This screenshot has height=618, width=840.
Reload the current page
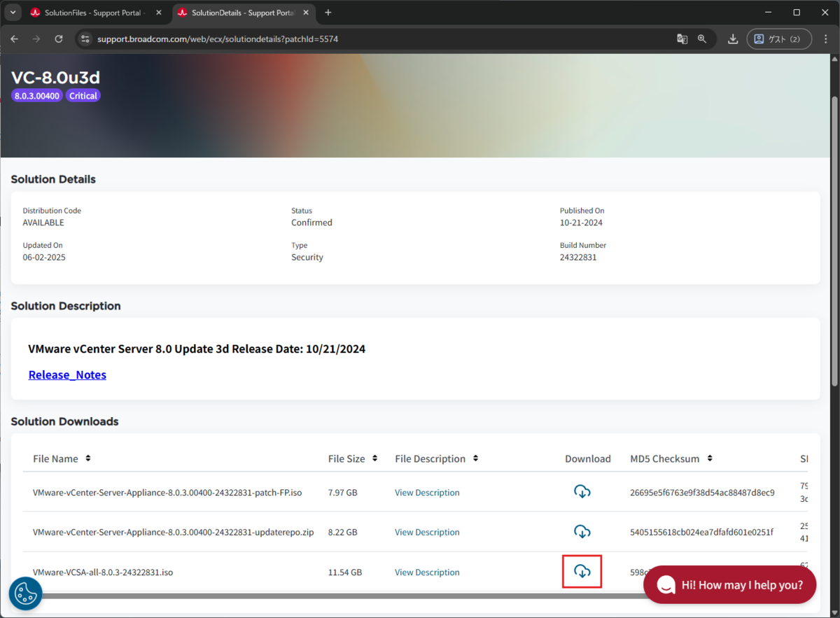click(59, 39)
